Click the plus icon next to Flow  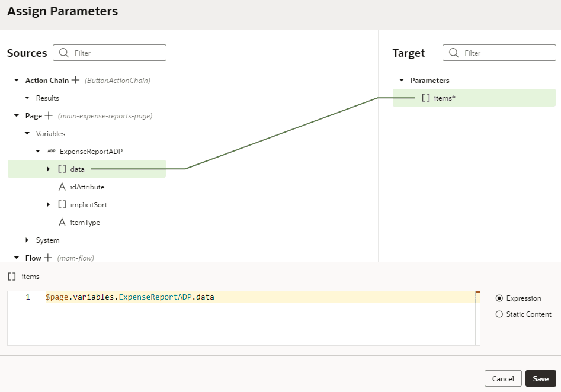(x=48, y=258)
